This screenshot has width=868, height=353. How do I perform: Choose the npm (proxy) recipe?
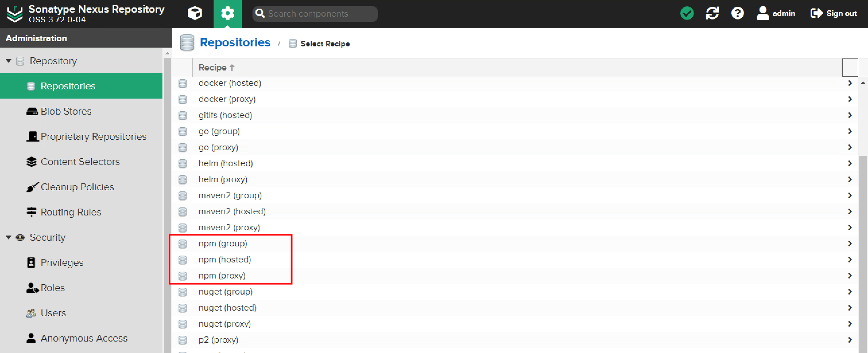pyautogui.click(x=222, y=276)
